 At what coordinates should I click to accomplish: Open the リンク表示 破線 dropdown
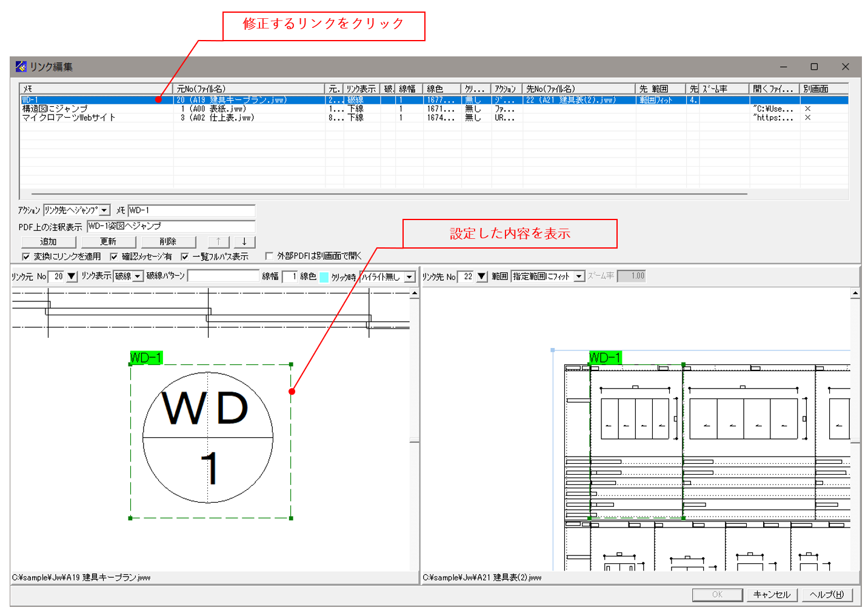tap(138, 276)
